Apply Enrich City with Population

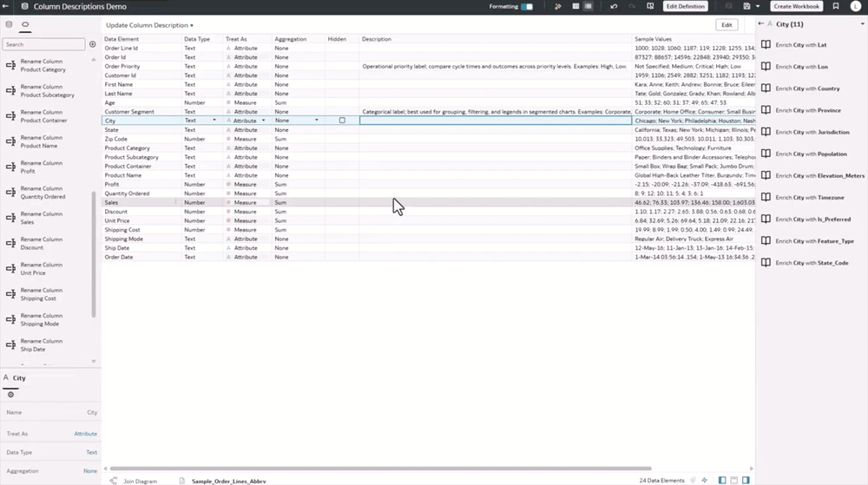click(805, 154)
